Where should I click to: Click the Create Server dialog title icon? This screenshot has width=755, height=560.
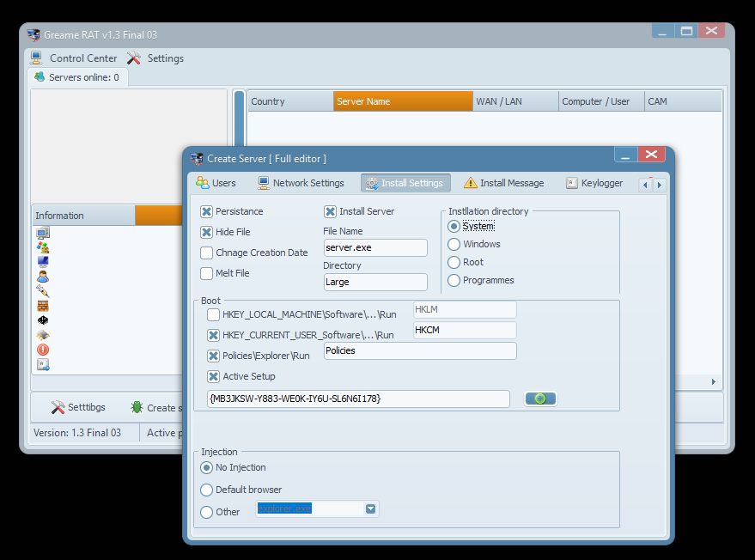tap(197, 158)
